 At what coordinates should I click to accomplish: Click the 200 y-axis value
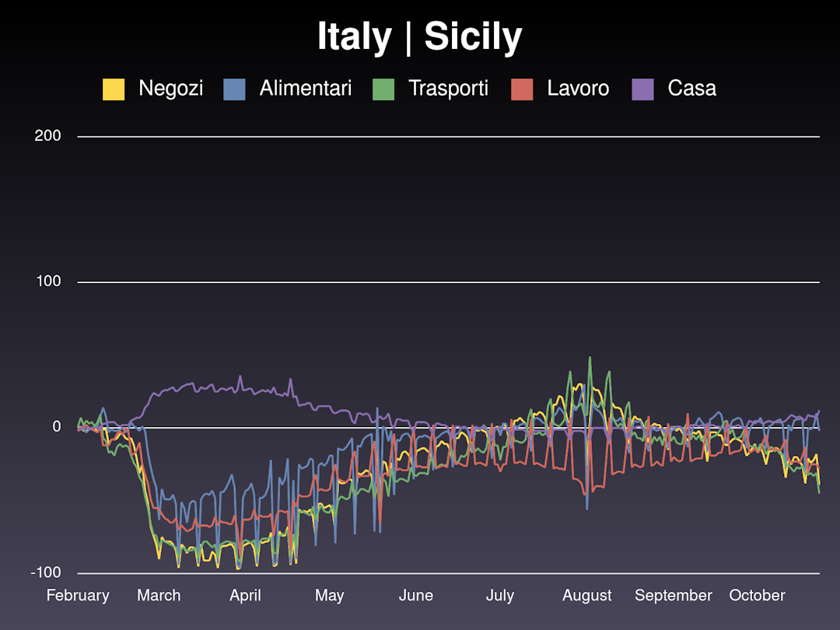coord(47,136)
